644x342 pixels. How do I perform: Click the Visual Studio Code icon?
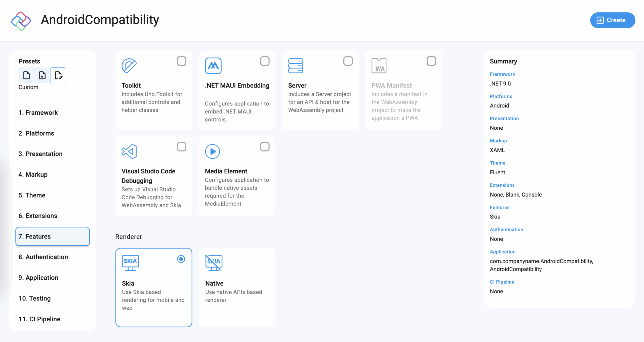coord(129,151)
